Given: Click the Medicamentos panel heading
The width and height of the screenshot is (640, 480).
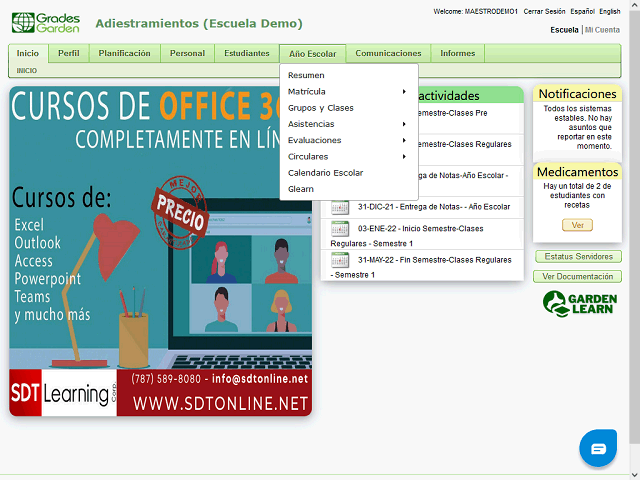Looking at the screenshot, I should 577,172.
